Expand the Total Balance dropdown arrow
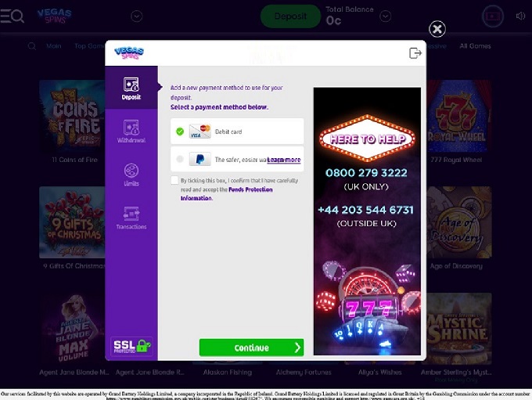 [385, 16]
